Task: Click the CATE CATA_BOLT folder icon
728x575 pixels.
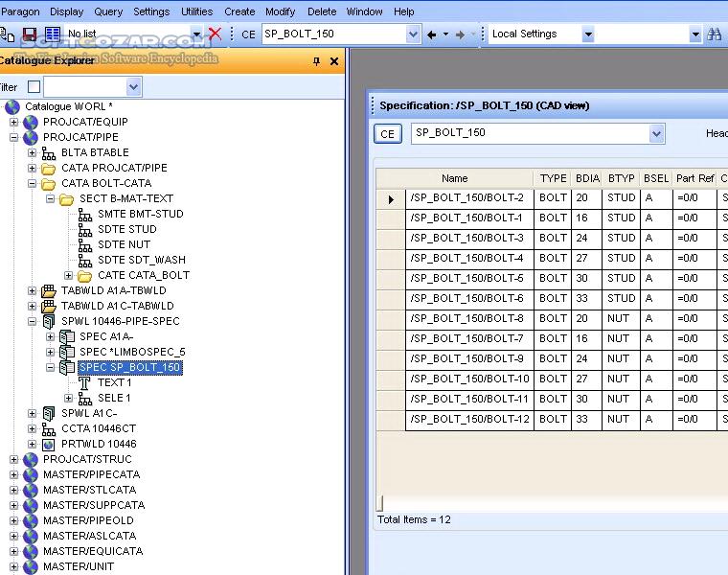Action: click(84, 275)
